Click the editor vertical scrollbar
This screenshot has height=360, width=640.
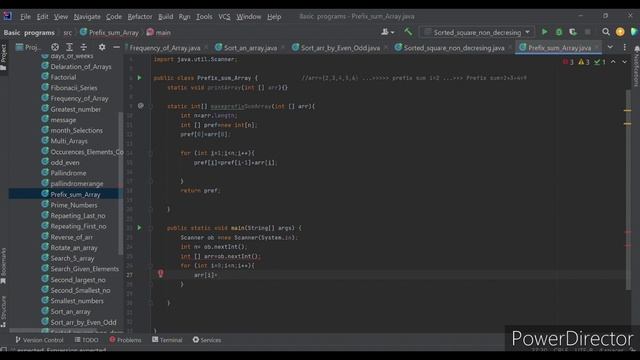628,190
